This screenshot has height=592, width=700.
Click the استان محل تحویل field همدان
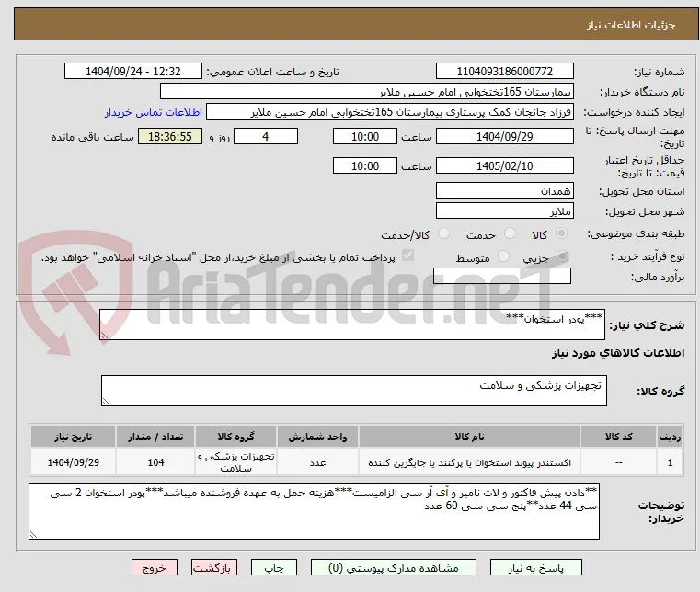[504, 190]
